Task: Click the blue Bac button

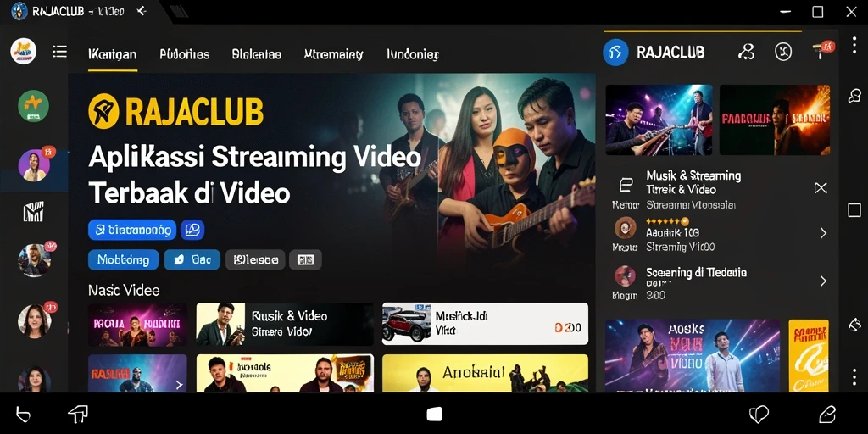Action: click(192, 259)
